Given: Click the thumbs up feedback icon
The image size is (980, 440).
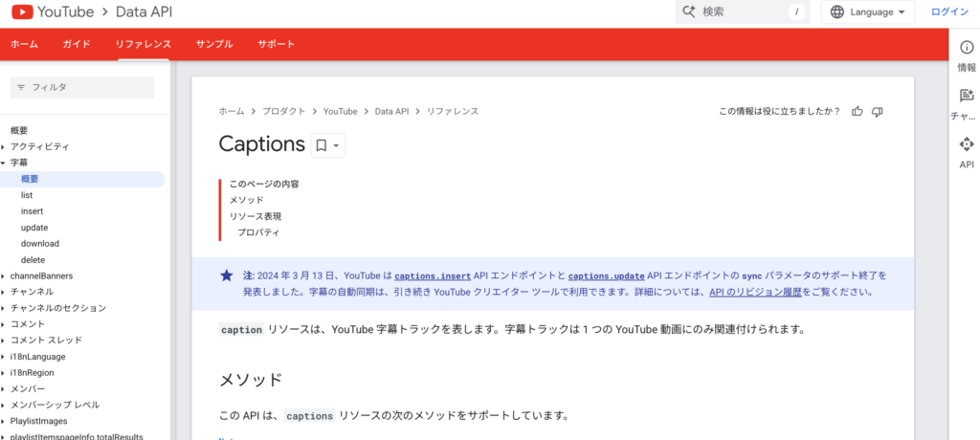Looking at the screenshot, I should pos(857,112).
